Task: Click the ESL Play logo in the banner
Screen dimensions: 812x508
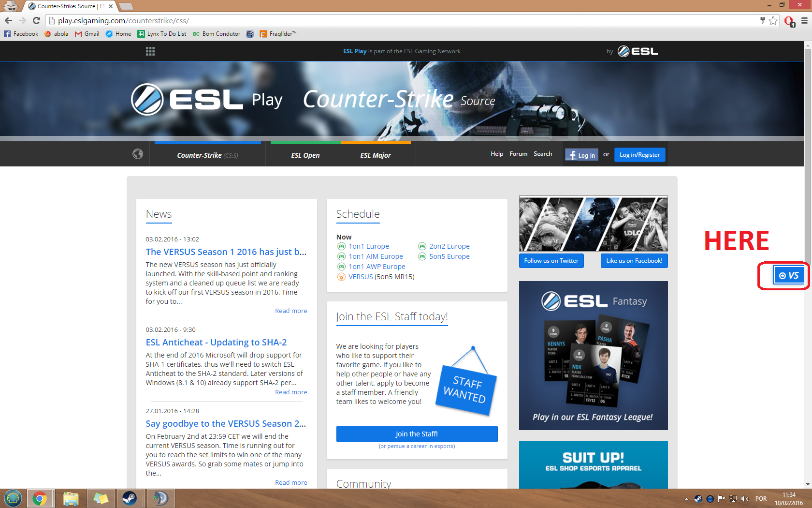Action: tap(206, 100)
